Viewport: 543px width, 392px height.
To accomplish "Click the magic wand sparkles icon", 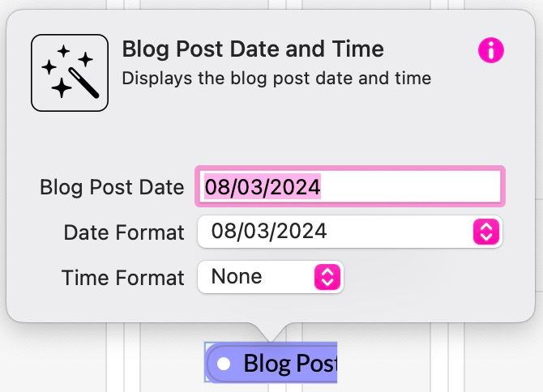I will coord(69,73).
